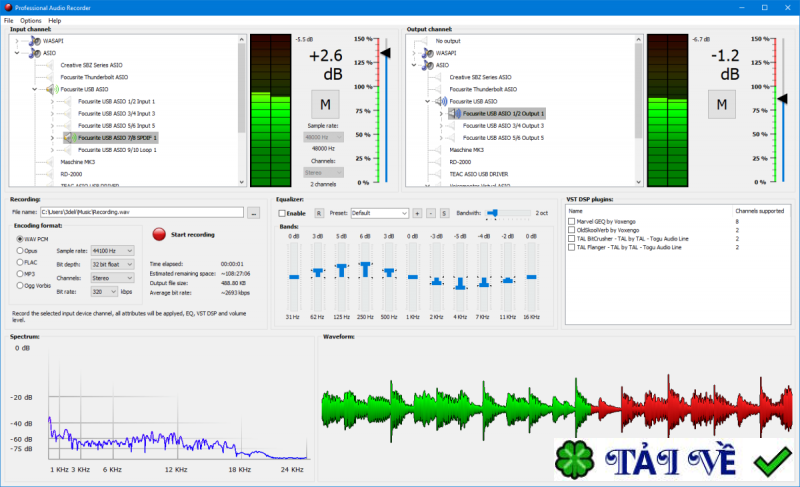Open the equalizer Preset dropdown

pos(380,213)
